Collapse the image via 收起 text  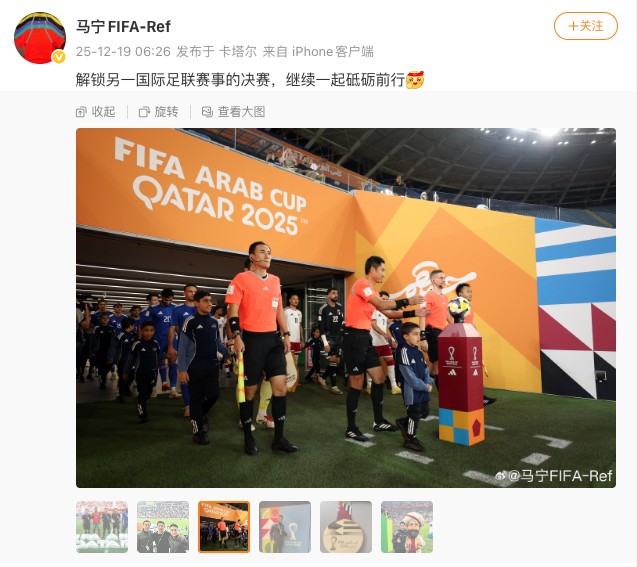[x=104, y=112]
